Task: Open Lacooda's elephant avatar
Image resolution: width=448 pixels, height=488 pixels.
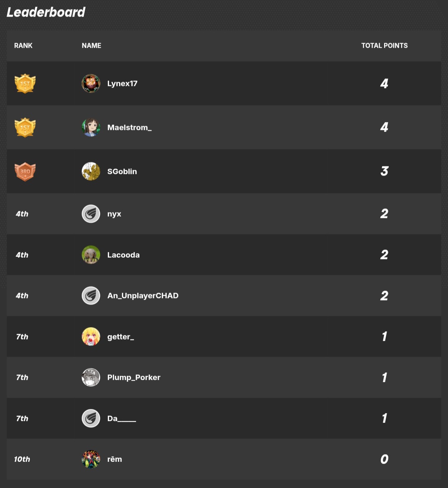Action: point(91,255)
